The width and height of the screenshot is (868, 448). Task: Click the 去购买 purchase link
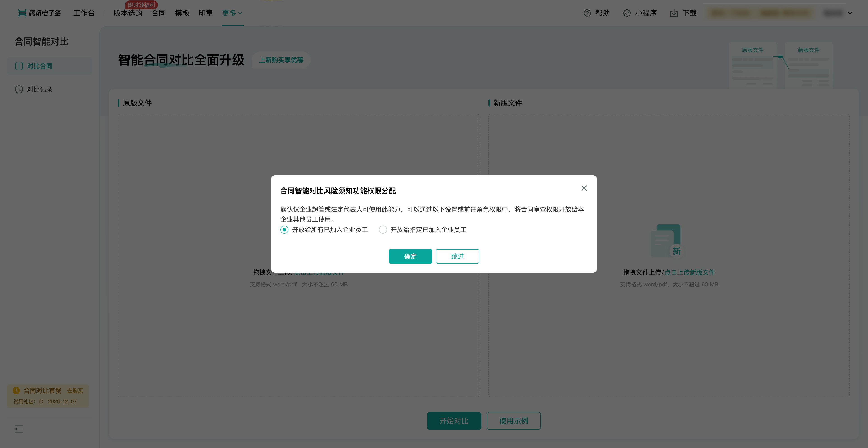[75, 390]
